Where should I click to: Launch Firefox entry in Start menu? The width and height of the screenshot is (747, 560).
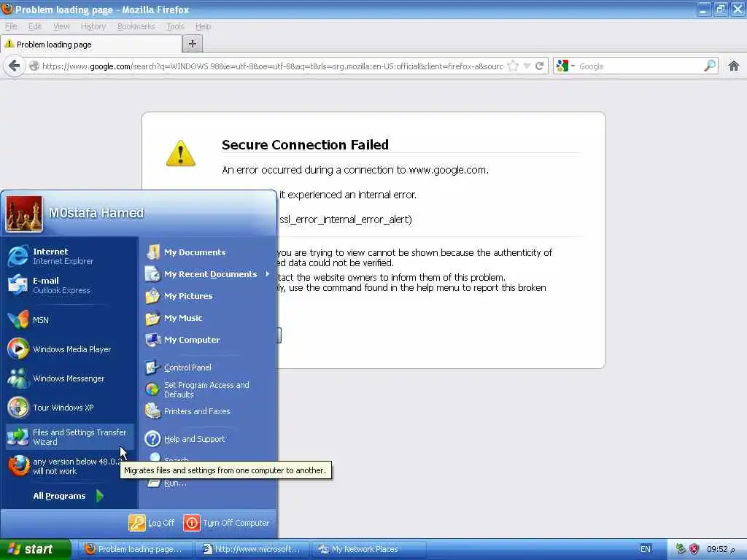pos(69,466)
